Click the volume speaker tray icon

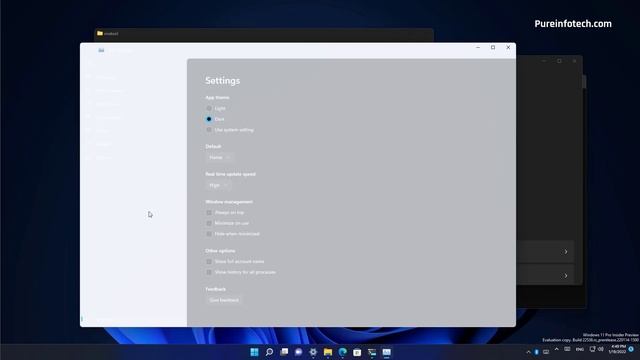pyautogui.click(x=601, y=349)
